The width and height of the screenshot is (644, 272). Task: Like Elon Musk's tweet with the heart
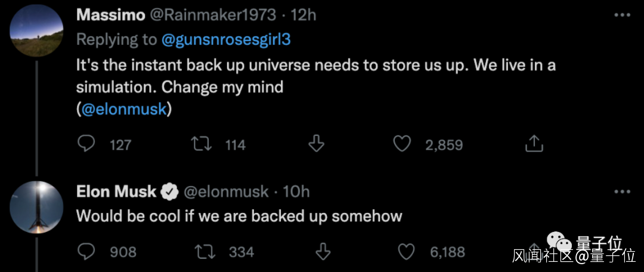[x=406, y=252]
